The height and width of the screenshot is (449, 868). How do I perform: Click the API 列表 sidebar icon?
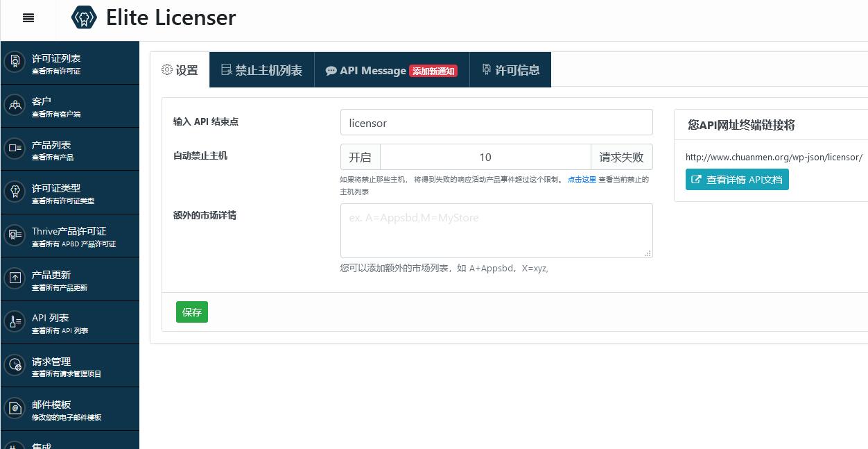15,322
